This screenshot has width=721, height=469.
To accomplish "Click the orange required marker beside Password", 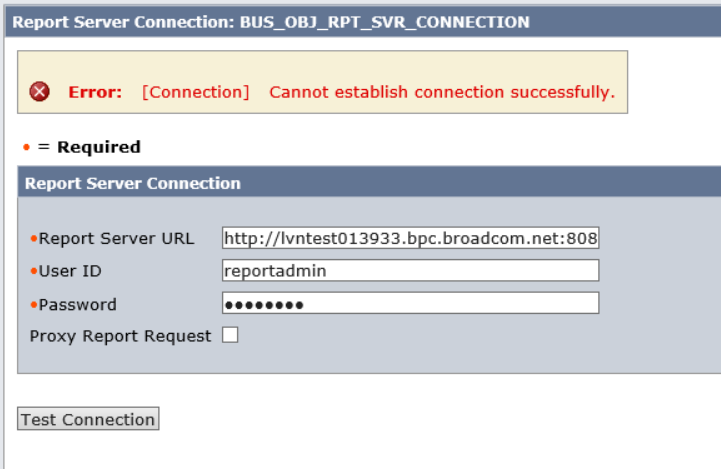I will coord(33,305).
